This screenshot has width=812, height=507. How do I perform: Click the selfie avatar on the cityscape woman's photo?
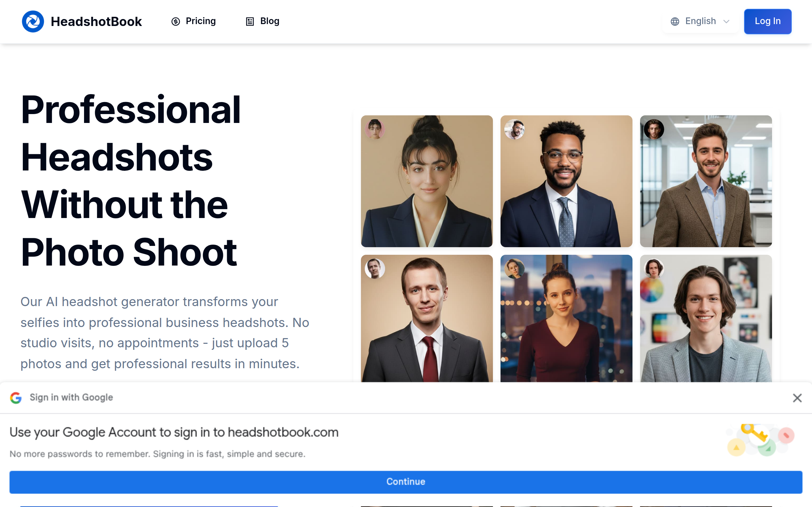(x=515, y=269)
